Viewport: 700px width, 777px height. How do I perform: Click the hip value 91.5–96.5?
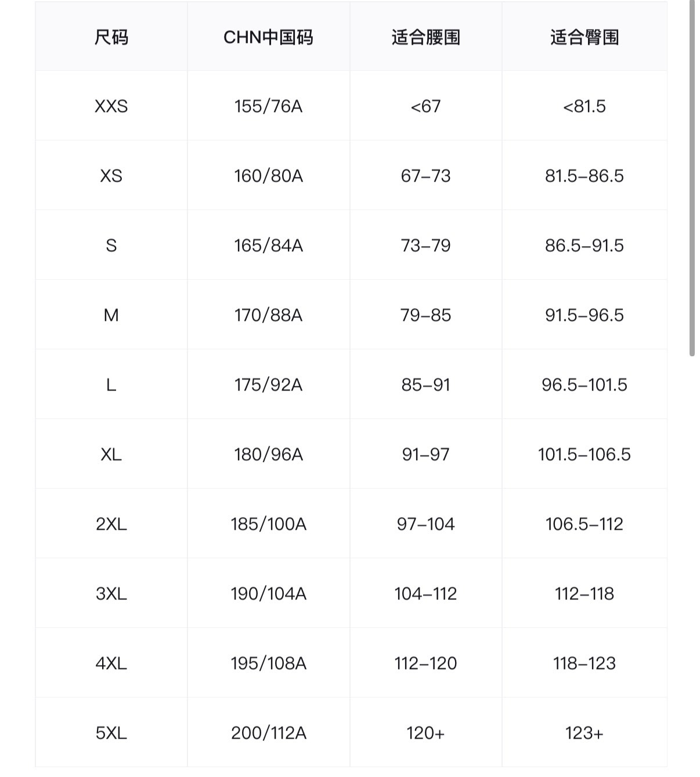[x=584, y=315]
